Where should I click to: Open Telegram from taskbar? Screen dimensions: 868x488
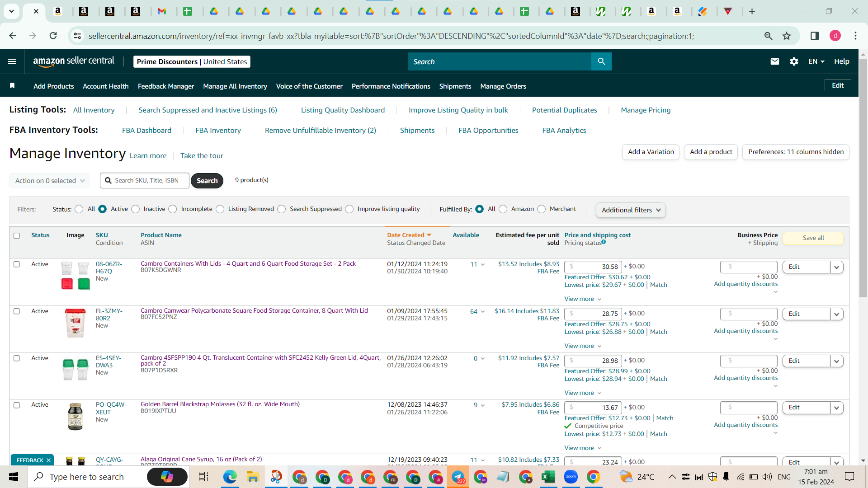[x=458, y=477]
